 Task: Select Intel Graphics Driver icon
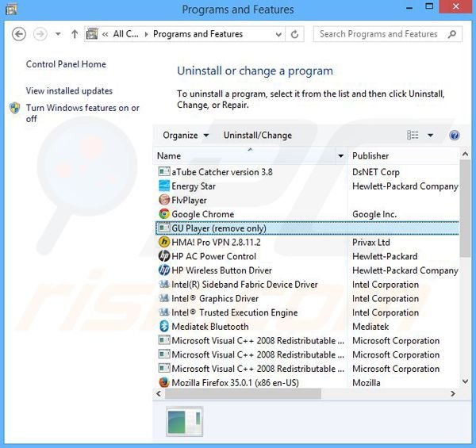coord(164,298)
